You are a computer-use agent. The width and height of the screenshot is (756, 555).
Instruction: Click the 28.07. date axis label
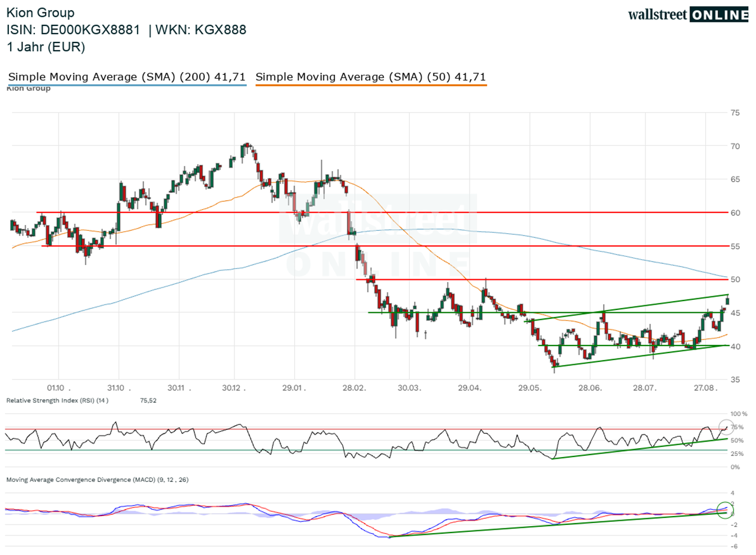(646, 388)
